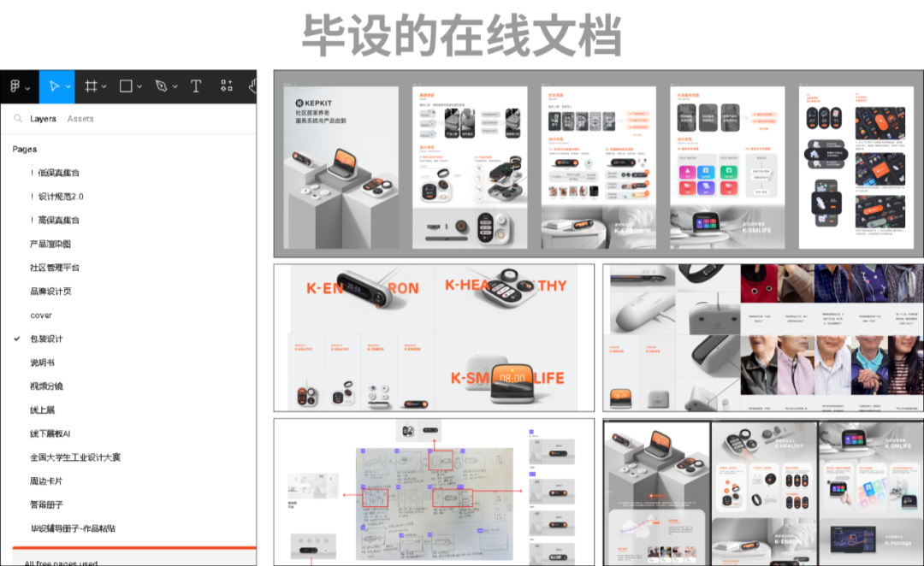Click the search magnifier in layers panel
Screen dimensions: 924x566
18,118
